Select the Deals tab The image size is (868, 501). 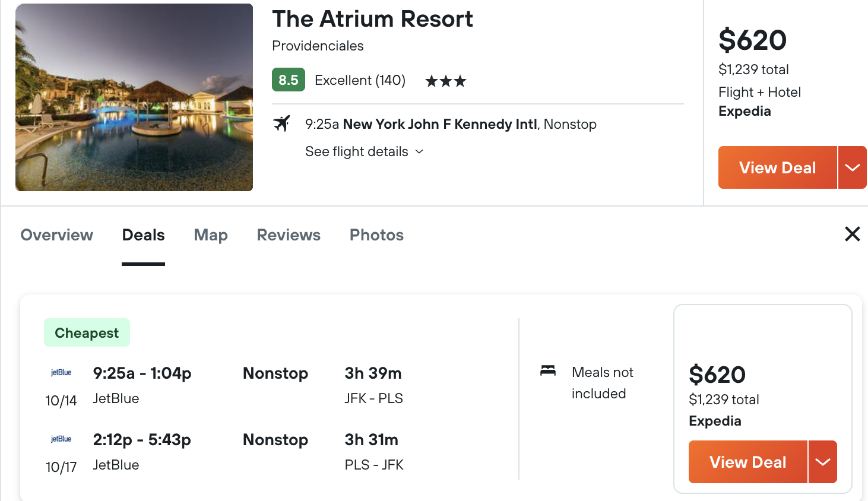click(x=143, y=235)
